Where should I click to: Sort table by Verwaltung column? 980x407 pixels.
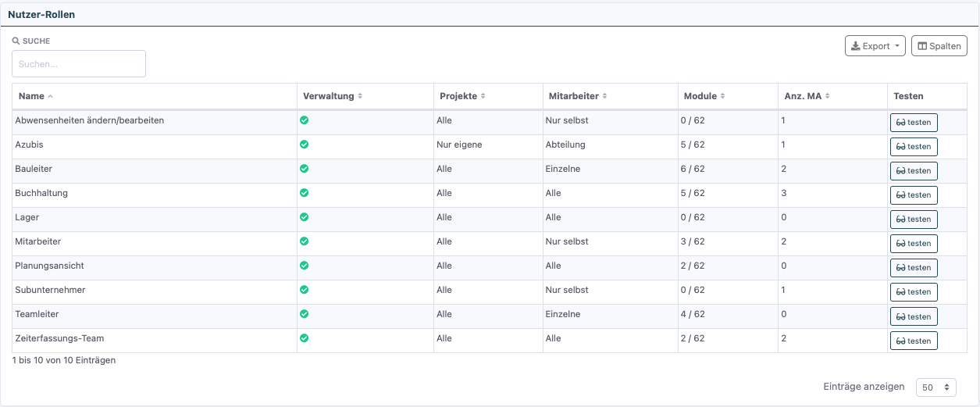(x=365, y=96)
